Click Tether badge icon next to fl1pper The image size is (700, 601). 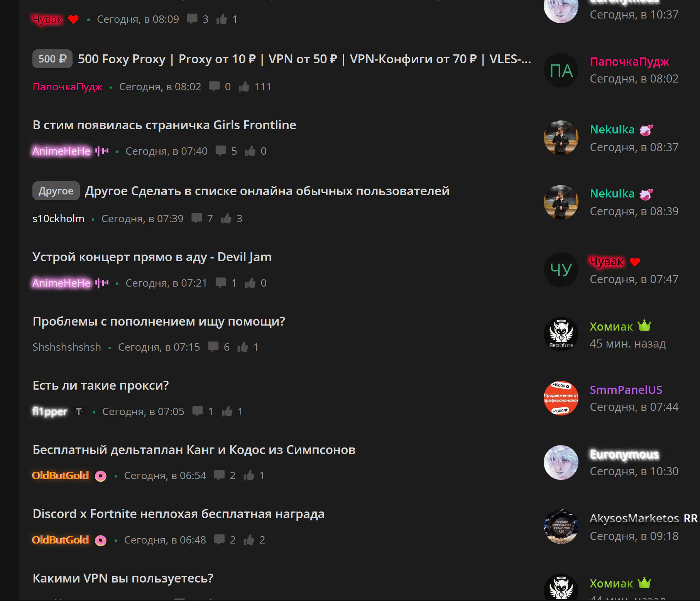click(79, 412)
